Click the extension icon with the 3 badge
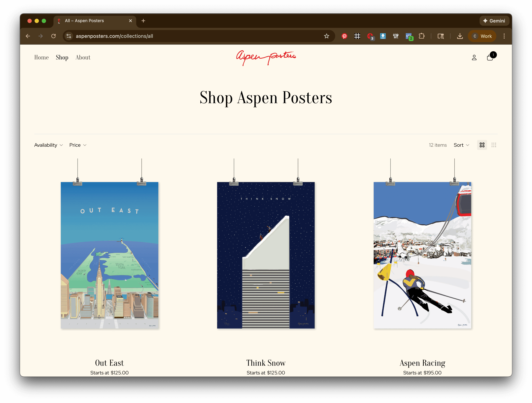 coord(371,36)
